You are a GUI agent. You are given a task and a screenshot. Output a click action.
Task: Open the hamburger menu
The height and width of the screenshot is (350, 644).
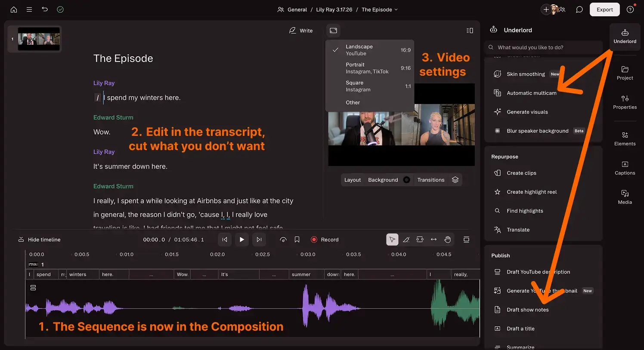point(29,9)
